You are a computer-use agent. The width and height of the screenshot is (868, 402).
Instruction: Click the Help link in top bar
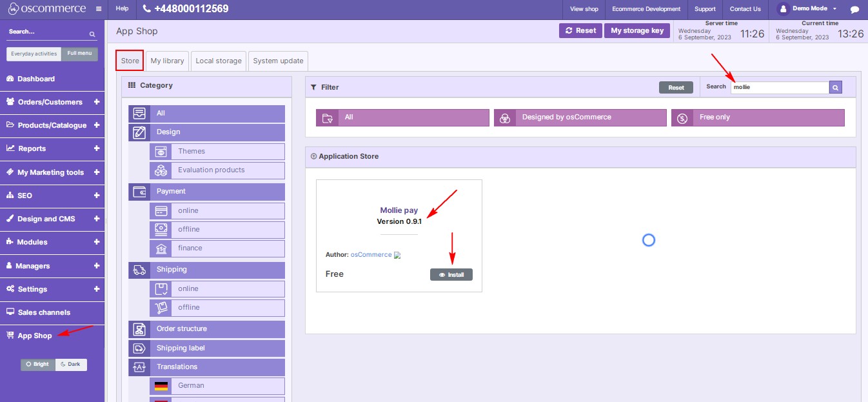(123, 9)
